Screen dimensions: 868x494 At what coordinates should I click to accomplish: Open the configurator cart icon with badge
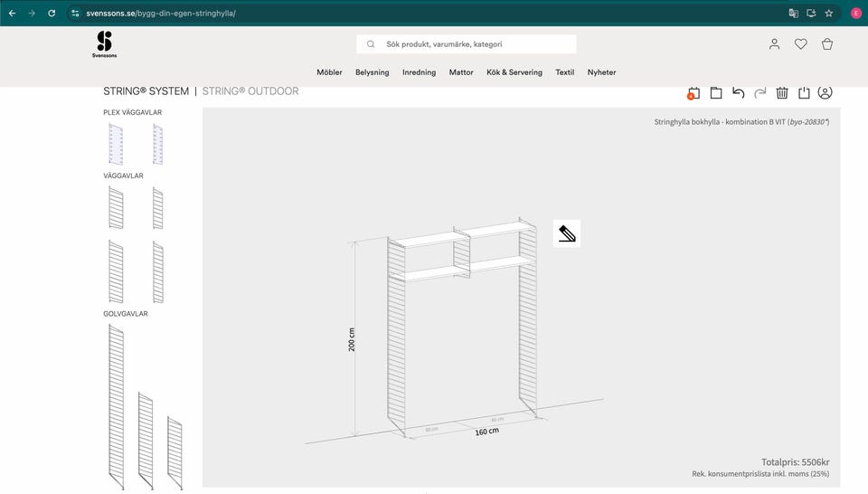coord(693,92)
